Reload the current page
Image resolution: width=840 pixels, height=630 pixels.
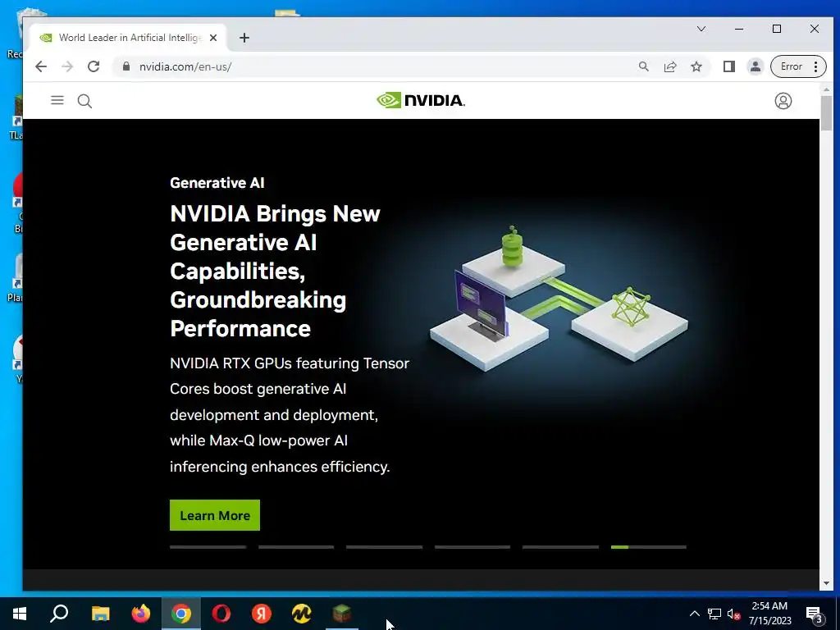click(94, 66)
